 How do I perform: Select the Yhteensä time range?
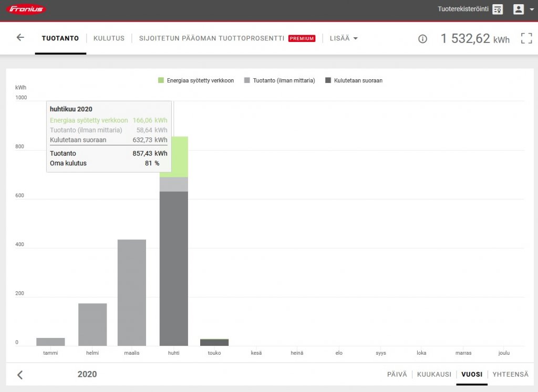point(510,374)
